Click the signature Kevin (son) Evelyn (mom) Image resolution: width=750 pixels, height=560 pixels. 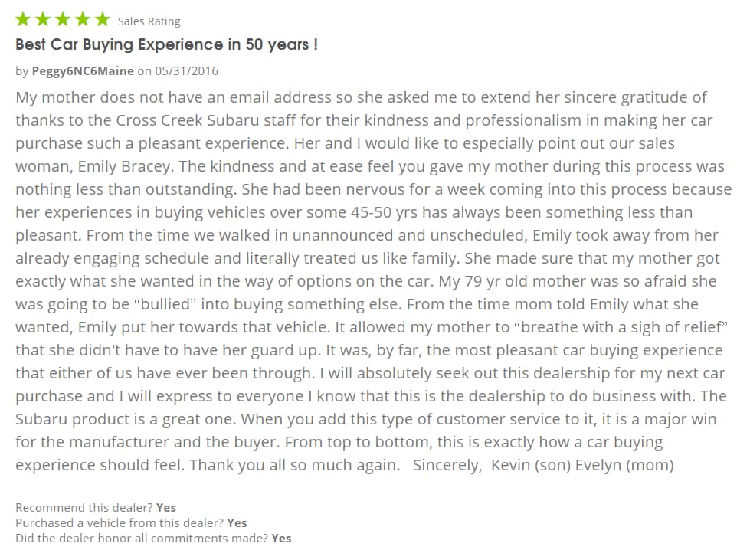click(582, 465)
